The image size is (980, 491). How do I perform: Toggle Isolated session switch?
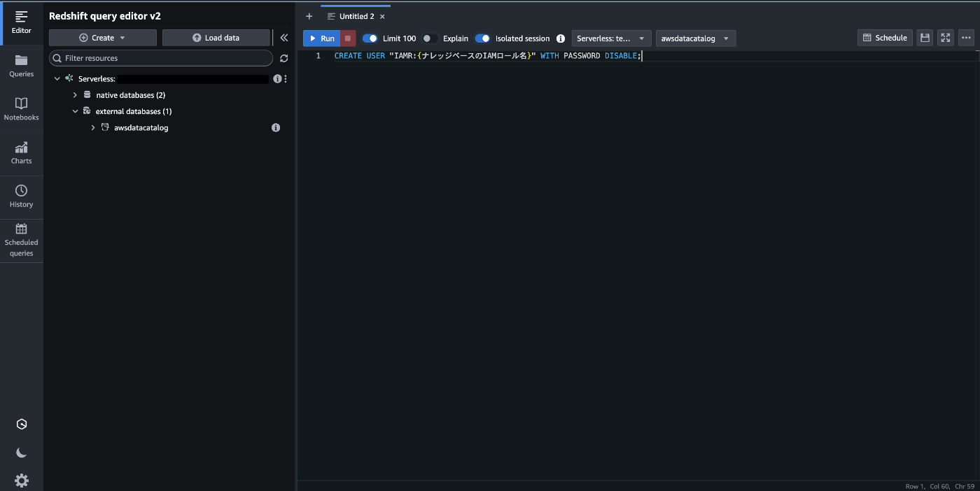pos(482,38)
